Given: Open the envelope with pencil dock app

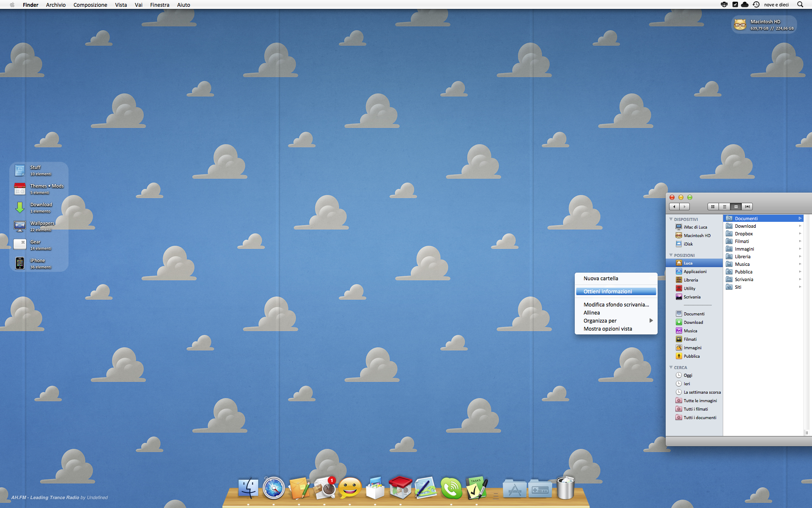Looking at the screenshot, I should (299, 488).
